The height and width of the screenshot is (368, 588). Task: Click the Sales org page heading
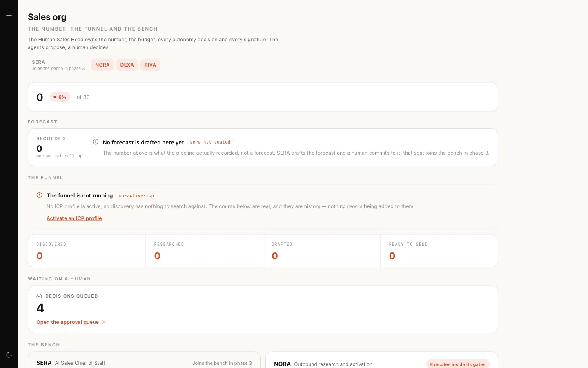(x=47, y=17)
